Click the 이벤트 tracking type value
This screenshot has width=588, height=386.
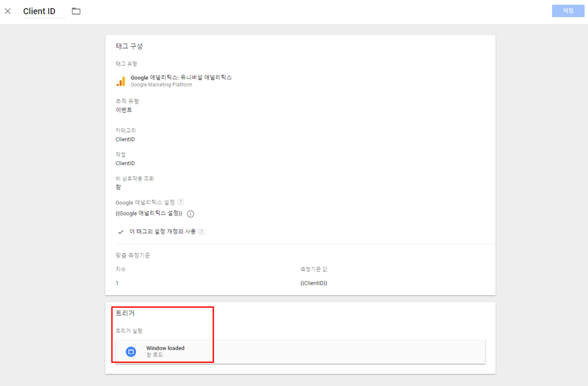tap(124, 110)
